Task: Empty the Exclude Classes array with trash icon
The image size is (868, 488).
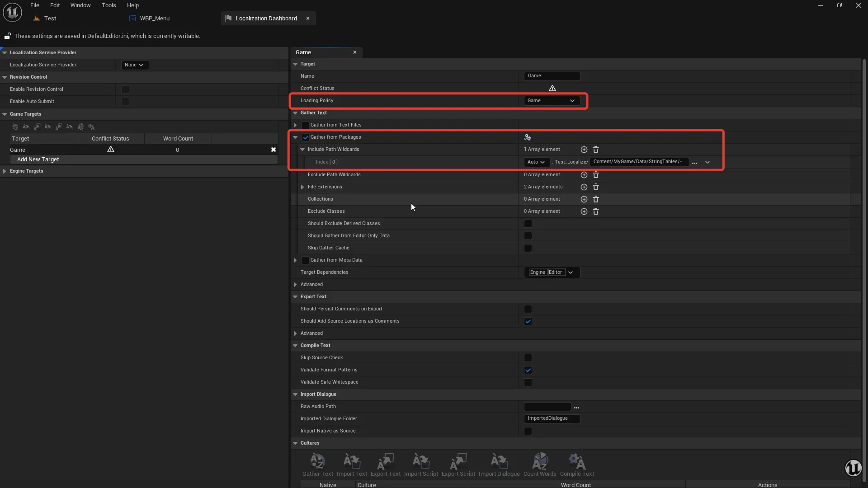Action: [x=596, y=211]
